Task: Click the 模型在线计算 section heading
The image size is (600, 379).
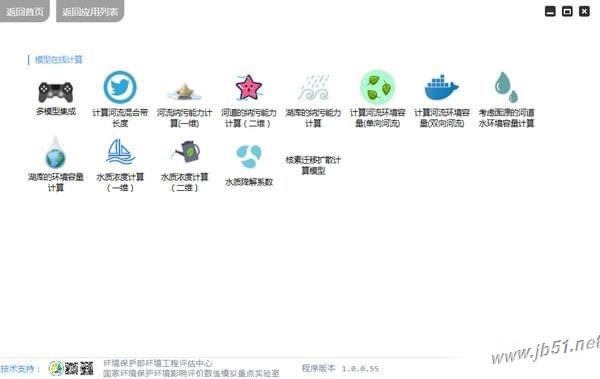Action: coord(59,60)
